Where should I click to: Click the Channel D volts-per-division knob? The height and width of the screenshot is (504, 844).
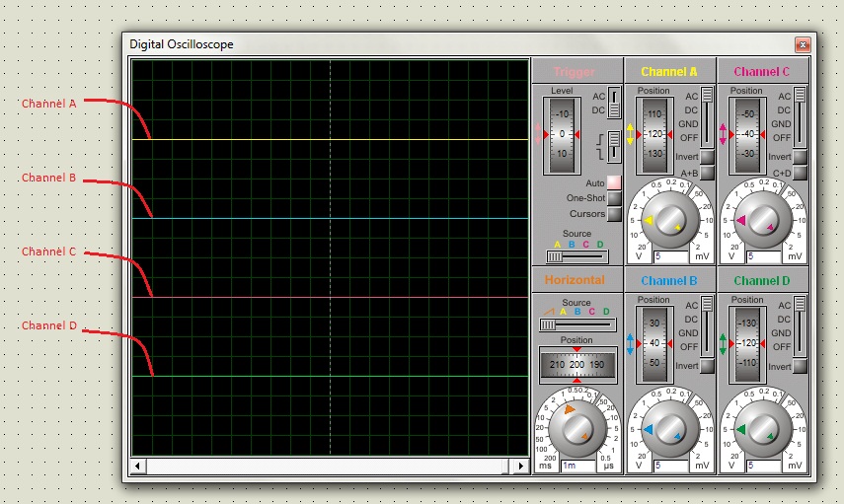pos(761,430)
